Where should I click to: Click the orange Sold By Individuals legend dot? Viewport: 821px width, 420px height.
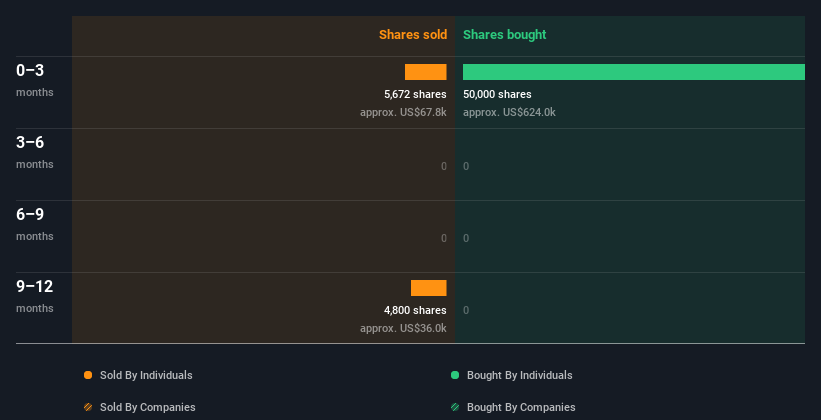coord(88,375)
